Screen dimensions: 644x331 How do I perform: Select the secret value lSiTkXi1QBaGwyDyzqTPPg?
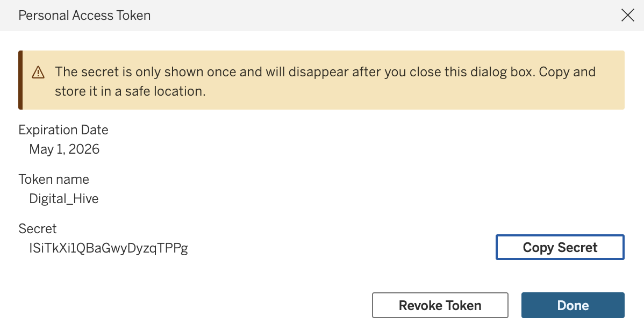coord(109,248)
